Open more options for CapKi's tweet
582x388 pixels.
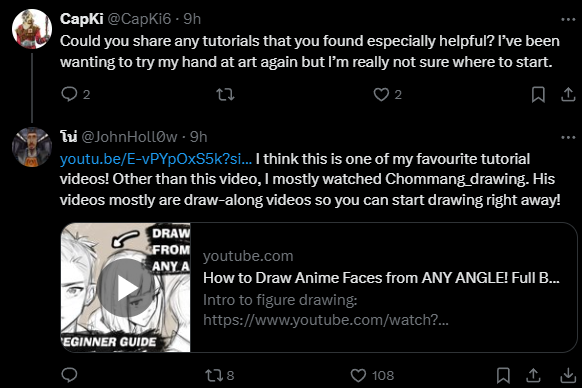pyautogui.click(x=568, y=19)
